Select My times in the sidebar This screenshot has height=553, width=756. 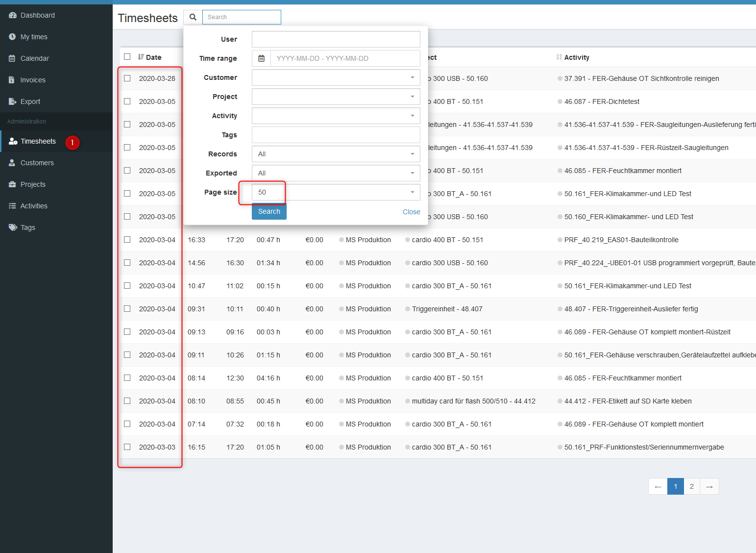click(34, 36)
